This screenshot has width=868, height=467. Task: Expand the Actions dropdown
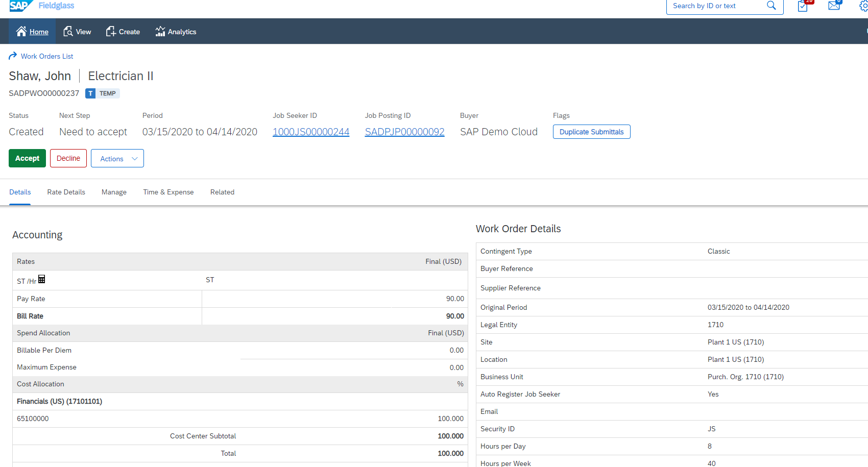click(x=117, y=158)
